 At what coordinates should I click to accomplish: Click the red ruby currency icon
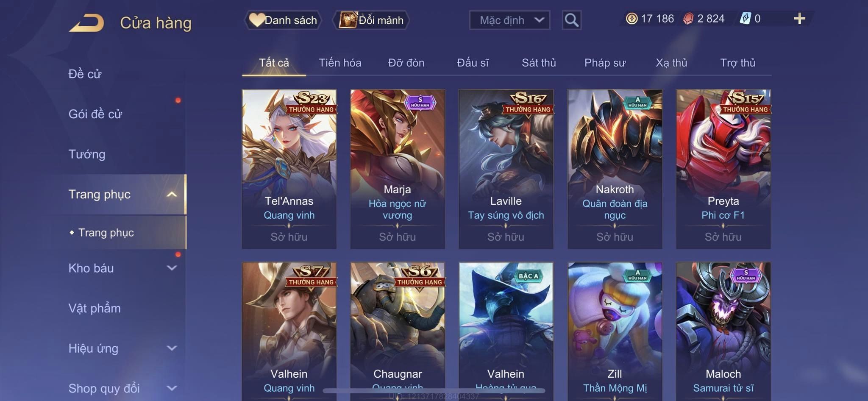[688, 19]
